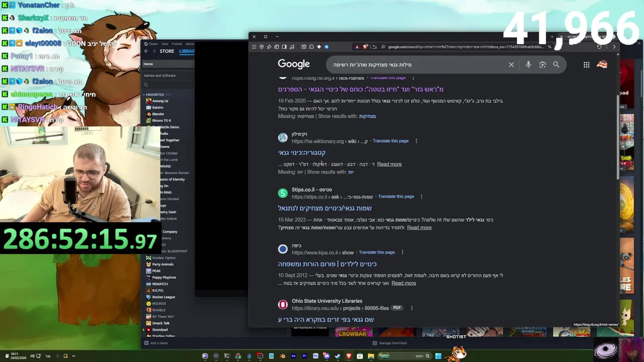Open Steam from the taskbar

[x=338, y=356]
